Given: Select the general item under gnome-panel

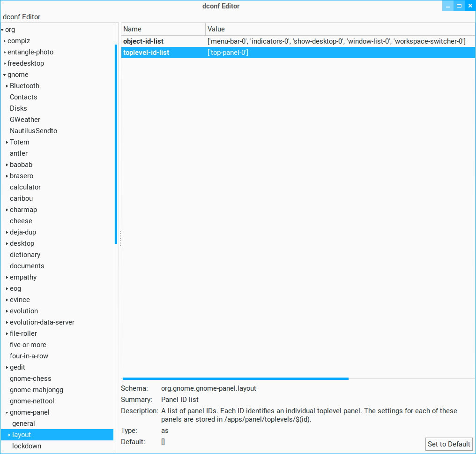Looking at the screenshot, I should pyautogui.click(x=23, y=424).
